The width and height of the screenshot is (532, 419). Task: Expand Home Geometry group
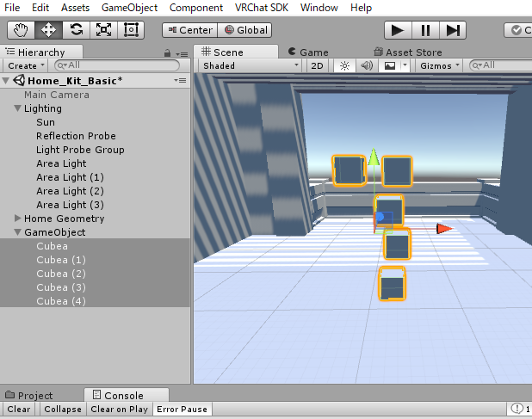pyautogui.click(x=17, y=219)
